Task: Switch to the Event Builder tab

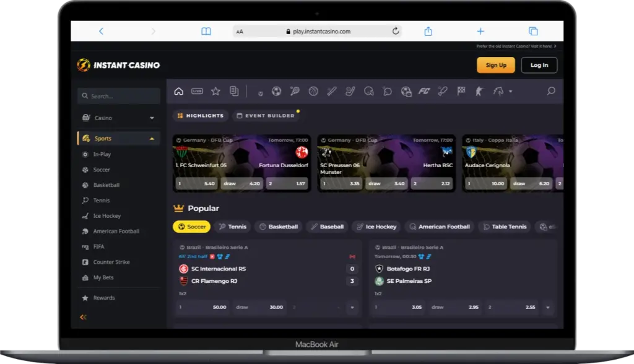Action: point(266,115)
